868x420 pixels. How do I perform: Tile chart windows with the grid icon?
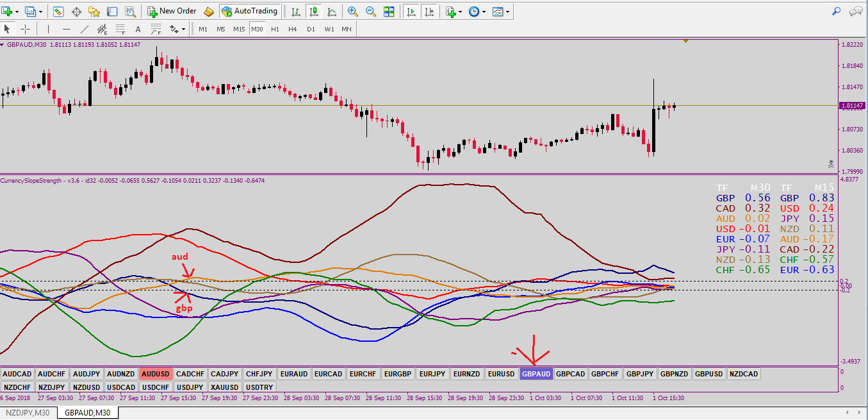tap(389, 11)
